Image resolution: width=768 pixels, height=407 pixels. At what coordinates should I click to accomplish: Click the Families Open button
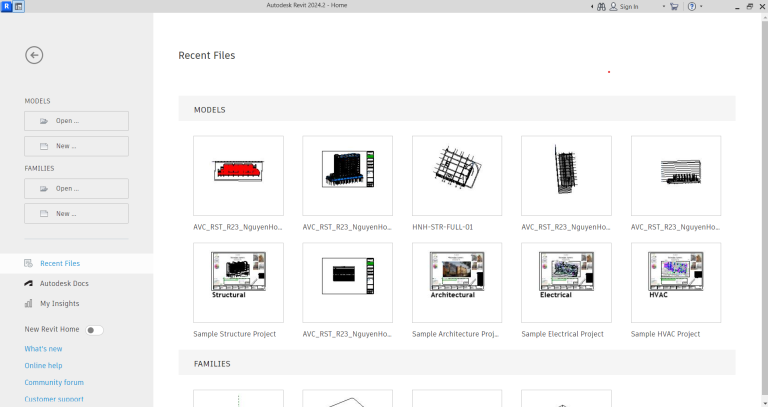coord(76,189)
